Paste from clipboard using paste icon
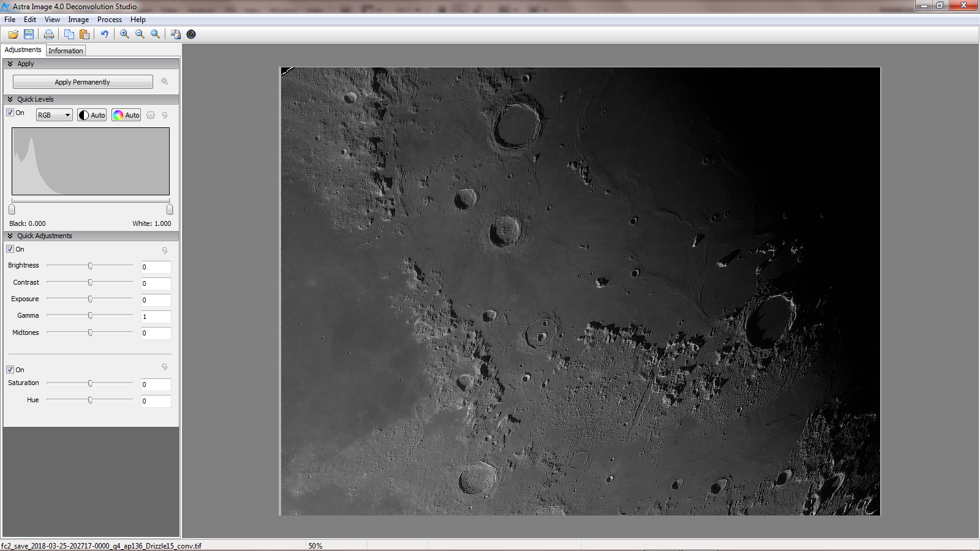The width and height of the screenshot is (980, 551). [x=85, y=34]
